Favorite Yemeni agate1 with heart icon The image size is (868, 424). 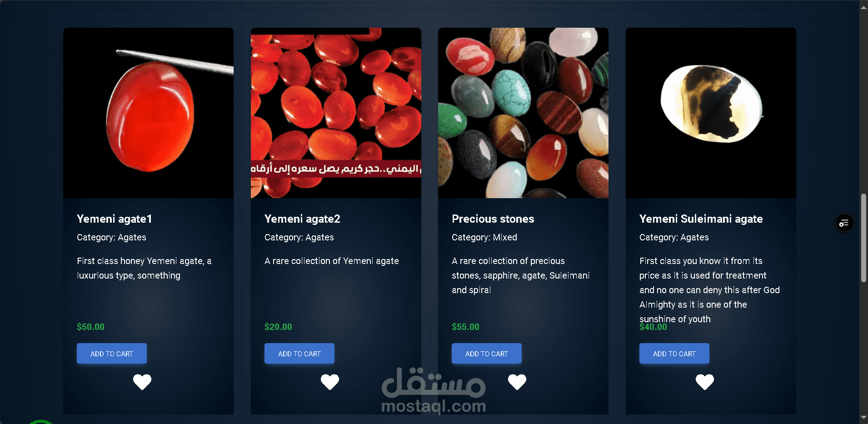tap(142, 382)
